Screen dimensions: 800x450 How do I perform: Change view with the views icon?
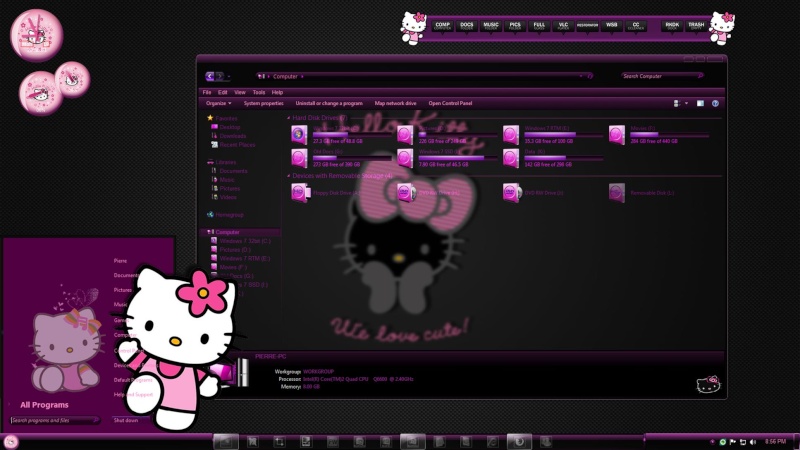tap(677, 103)
